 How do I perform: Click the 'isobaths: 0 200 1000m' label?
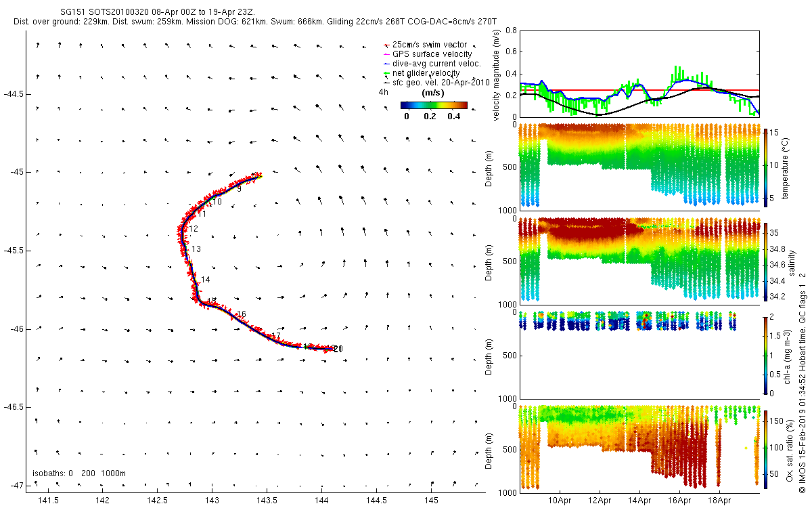click(79, 473)
